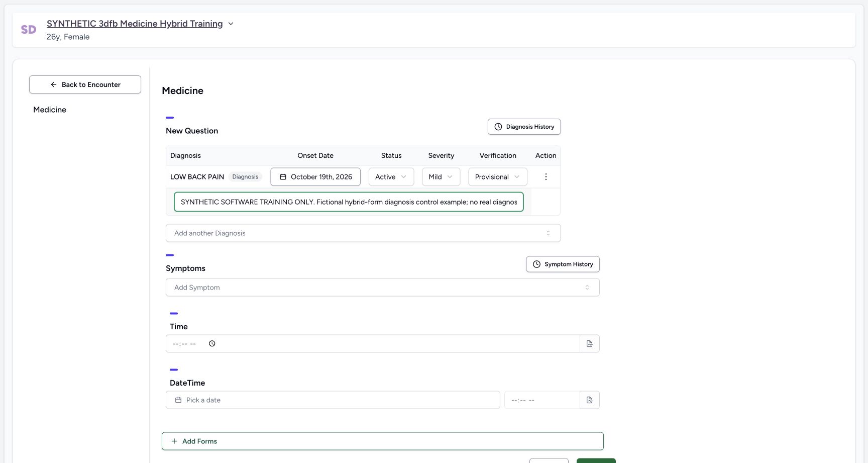The width and height of the screenshot is (868, 463).
Task: Open the Provisional verification dropdown
Action: click(x=498, y=177)
